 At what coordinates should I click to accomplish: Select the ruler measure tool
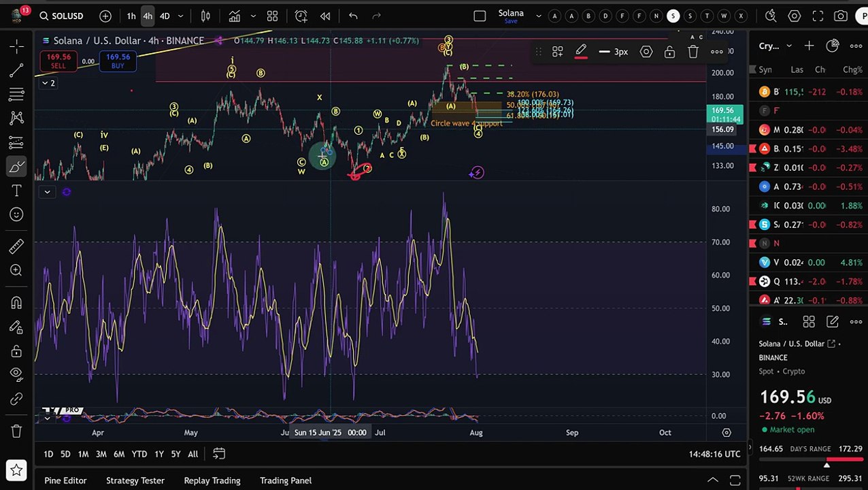tap(17, 246)
